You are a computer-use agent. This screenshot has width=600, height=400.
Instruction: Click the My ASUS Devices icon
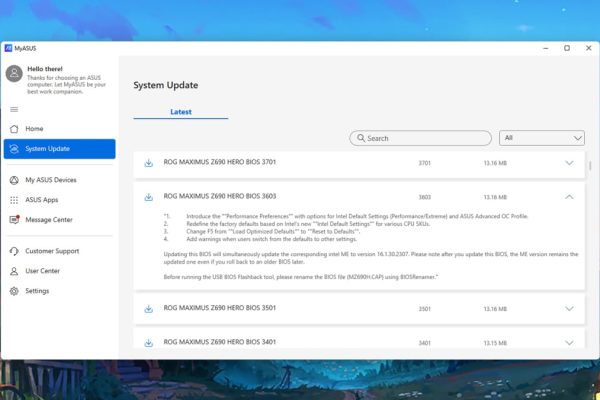(14, 180)
